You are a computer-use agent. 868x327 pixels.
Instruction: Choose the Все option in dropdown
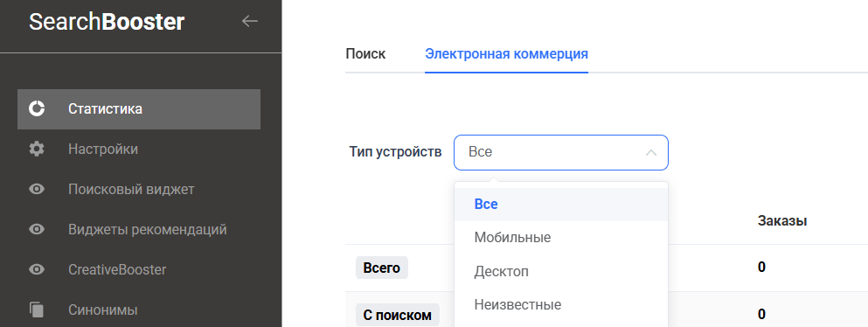[x=561, y=205]
